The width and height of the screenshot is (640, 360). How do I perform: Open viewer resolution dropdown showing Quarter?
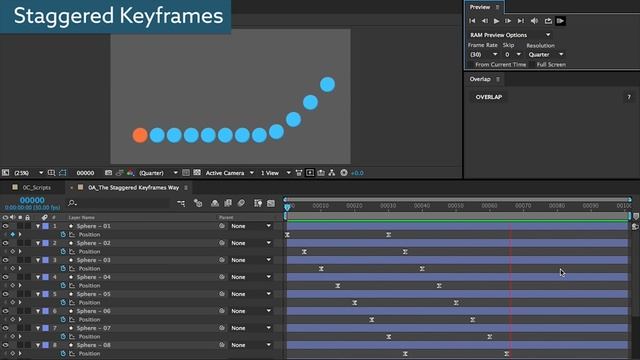point(158,173)
